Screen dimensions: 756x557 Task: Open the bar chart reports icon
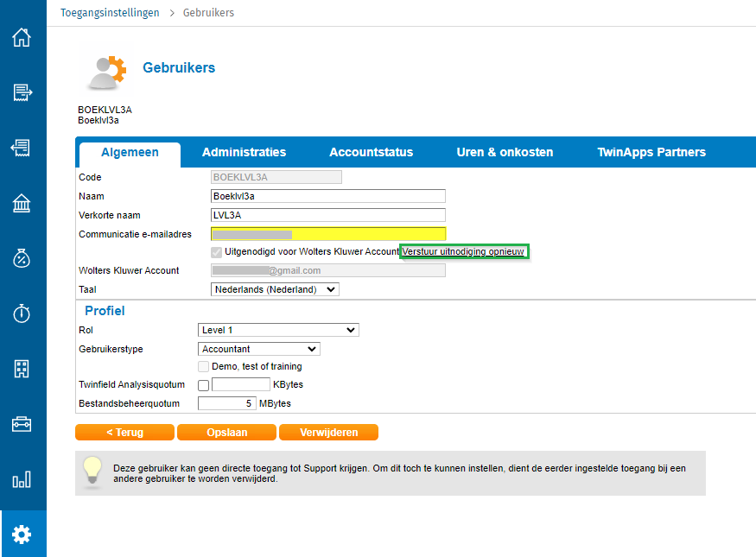(x=22, y=479)
